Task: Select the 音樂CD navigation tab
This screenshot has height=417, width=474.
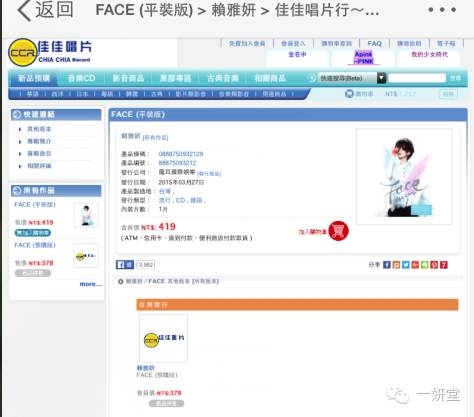Action: tap(81, 78)
